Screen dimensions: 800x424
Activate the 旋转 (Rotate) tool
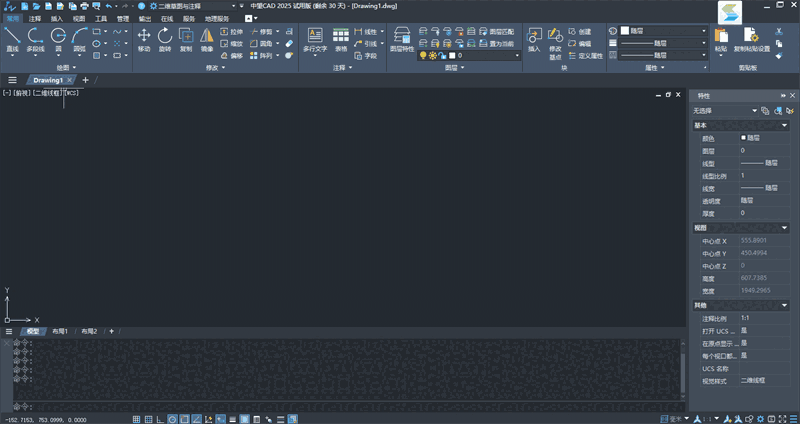165,40
